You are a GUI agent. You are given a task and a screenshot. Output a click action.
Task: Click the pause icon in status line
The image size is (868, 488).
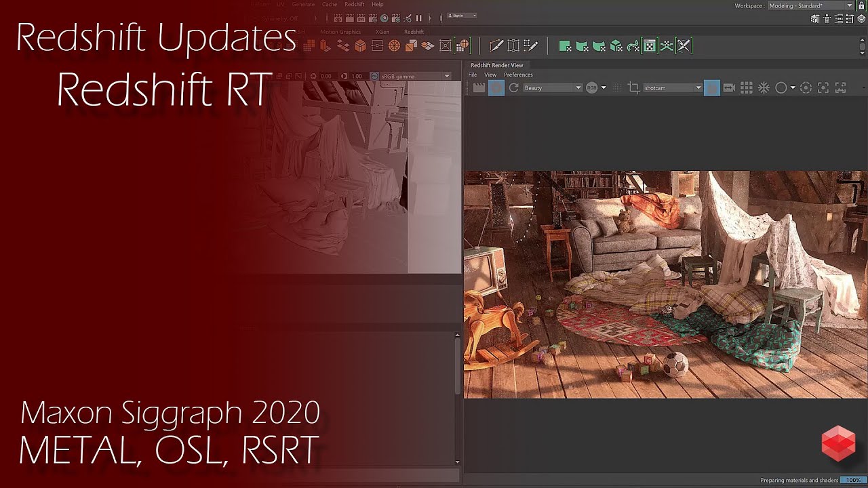pyautogui.click(x=418, y=18)
